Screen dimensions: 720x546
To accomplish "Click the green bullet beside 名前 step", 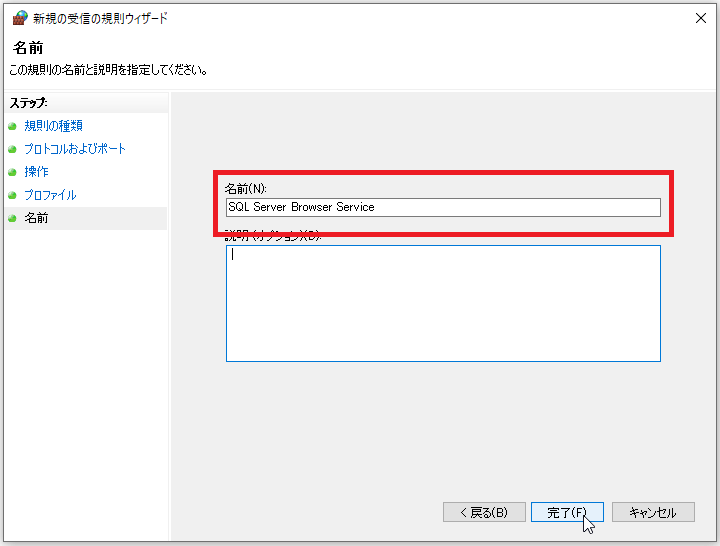I will click(12, 218).
